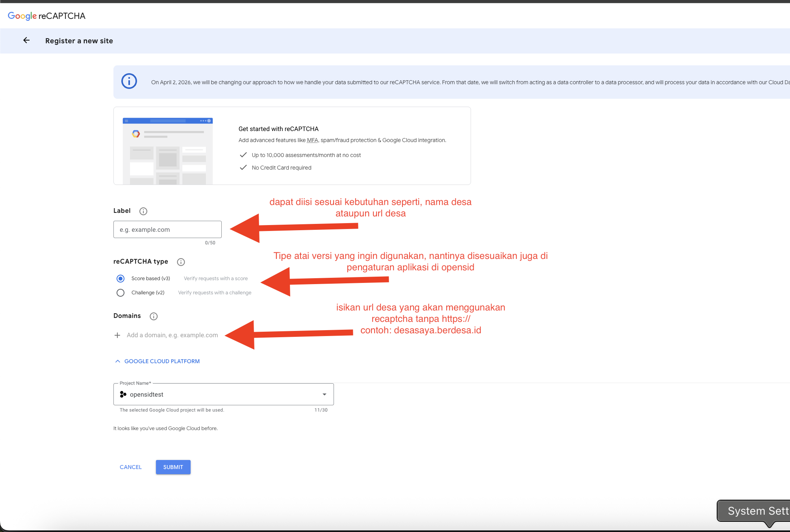Click the Domains info icon
The height and width of the screenshot is (532, 790).
point(154,316)
